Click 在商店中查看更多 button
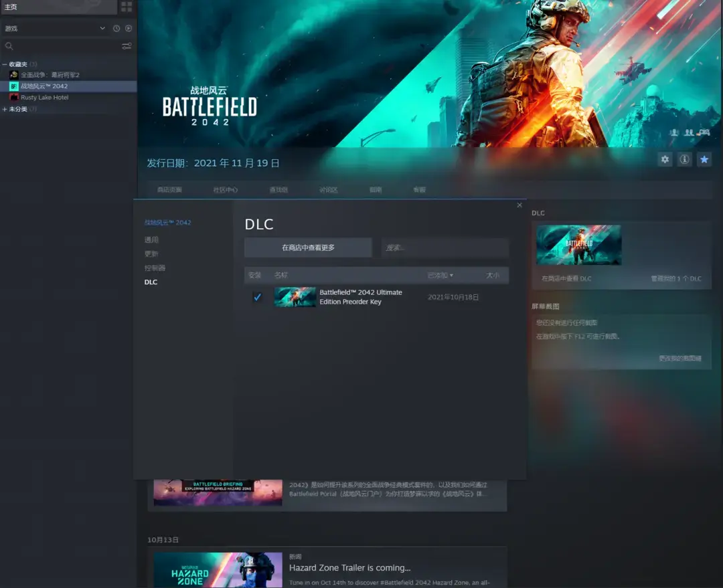Image resolution: width=723 pixels, height=588 pixels. coord(308,248)
